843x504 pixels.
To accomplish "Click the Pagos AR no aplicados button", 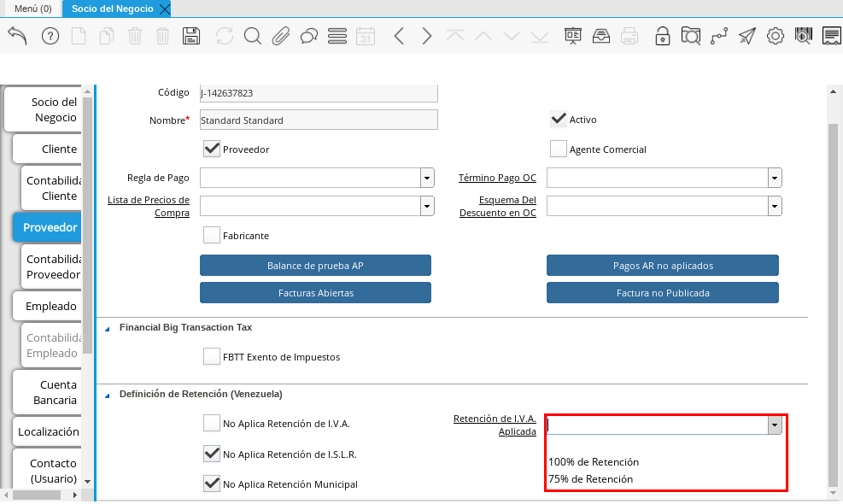I will [663, 265].
